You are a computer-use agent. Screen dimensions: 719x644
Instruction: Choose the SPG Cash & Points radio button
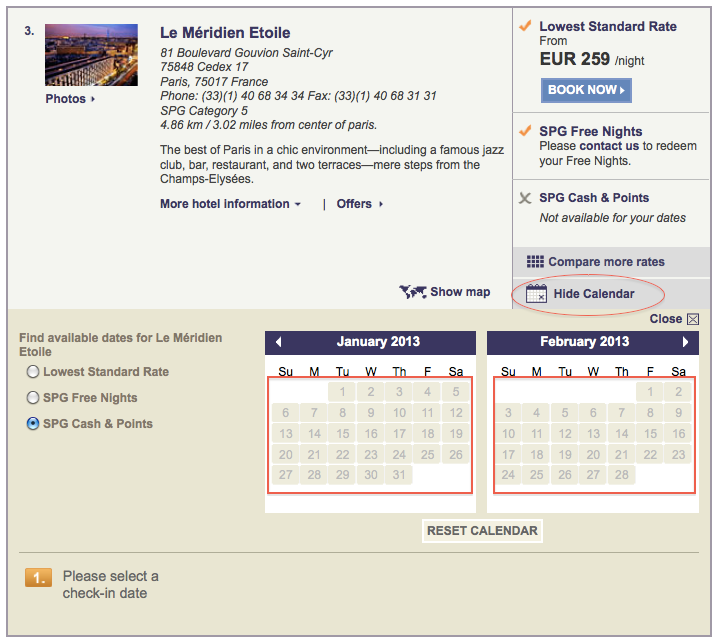[34, 424]
